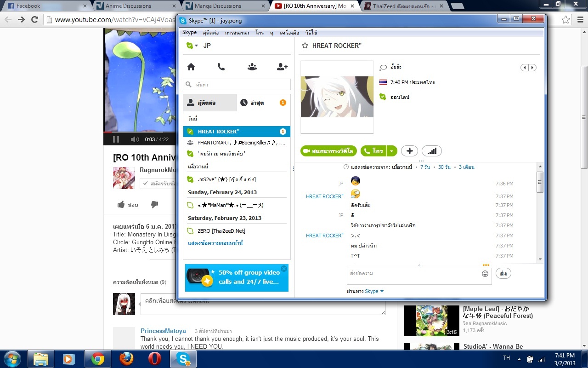The width and height of the screenshot is (588, 368).
Task: Click the create group icon in Skype
Action: tap(252, 67)
